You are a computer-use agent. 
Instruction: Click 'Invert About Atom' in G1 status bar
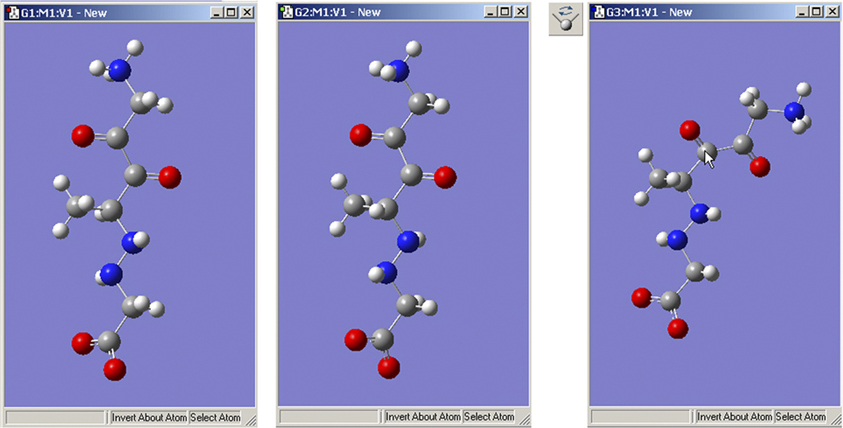tap(149, 418)
